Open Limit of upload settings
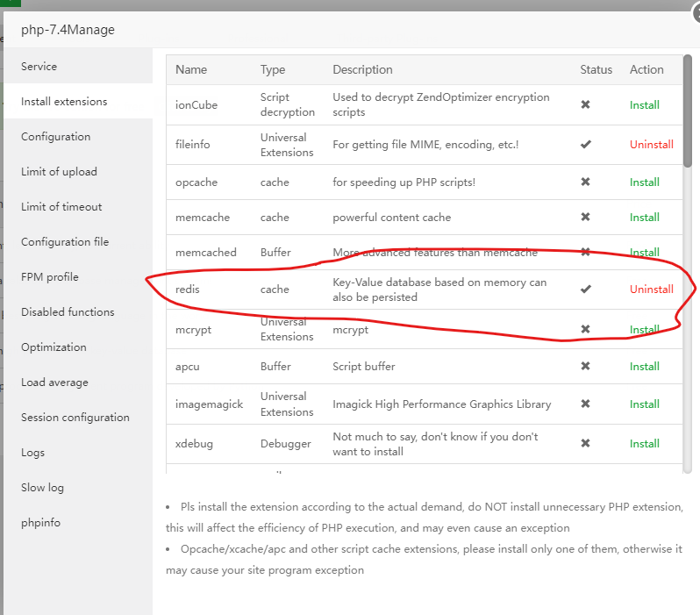 [59, 172]
